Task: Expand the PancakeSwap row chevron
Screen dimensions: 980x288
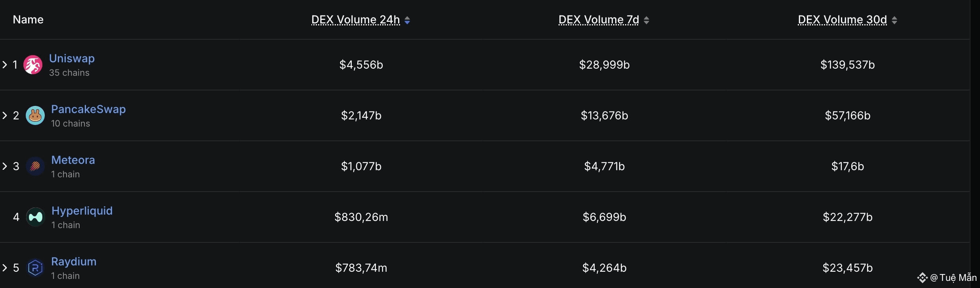Action: (x=5, y=115)
